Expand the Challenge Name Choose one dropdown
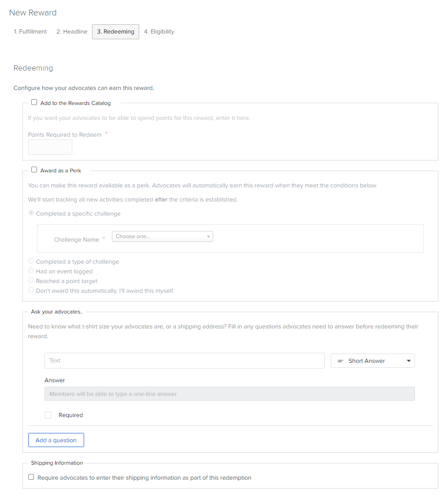 click(x=163, y=237)
